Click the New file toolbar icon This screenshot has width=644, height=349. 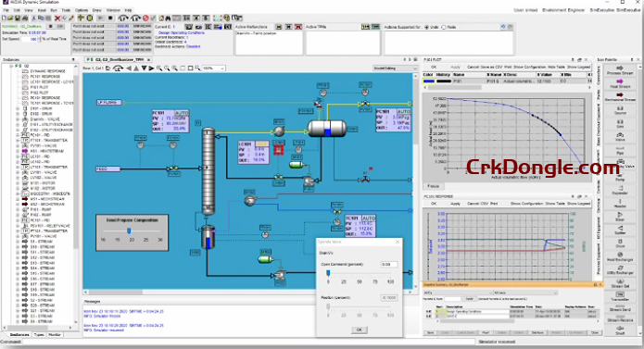(4, 18)
